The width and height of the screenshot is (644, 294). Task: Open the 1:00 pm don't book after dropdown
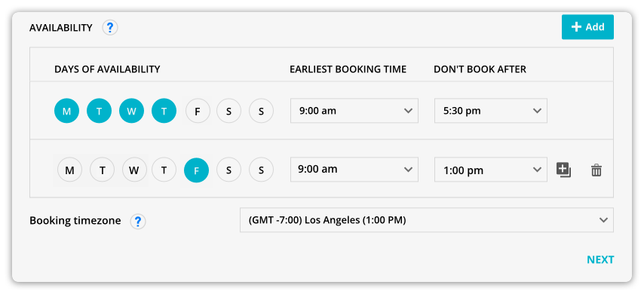tap(490, 169)
